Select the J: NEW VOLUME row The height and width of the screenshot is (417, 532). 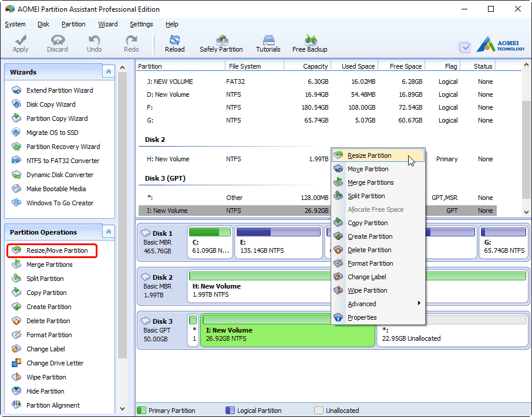(x=317, y=82)
